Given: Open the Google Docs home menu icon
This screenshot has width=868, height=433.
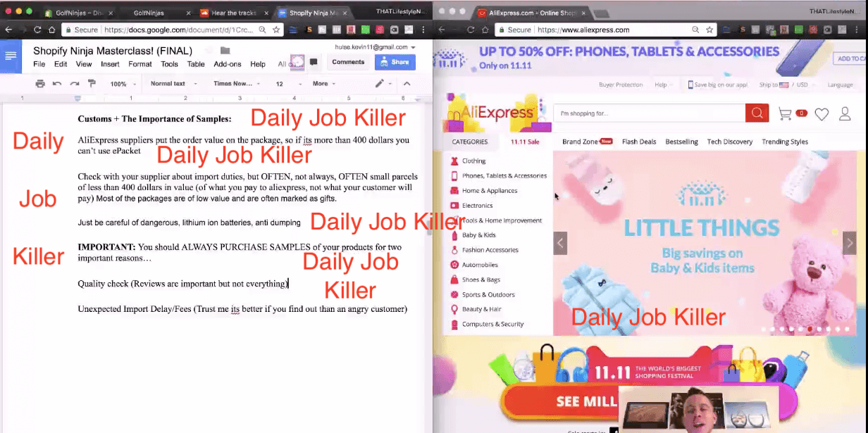Looking at the screenshot, I should pyautogui.click(x=11, y=56).
